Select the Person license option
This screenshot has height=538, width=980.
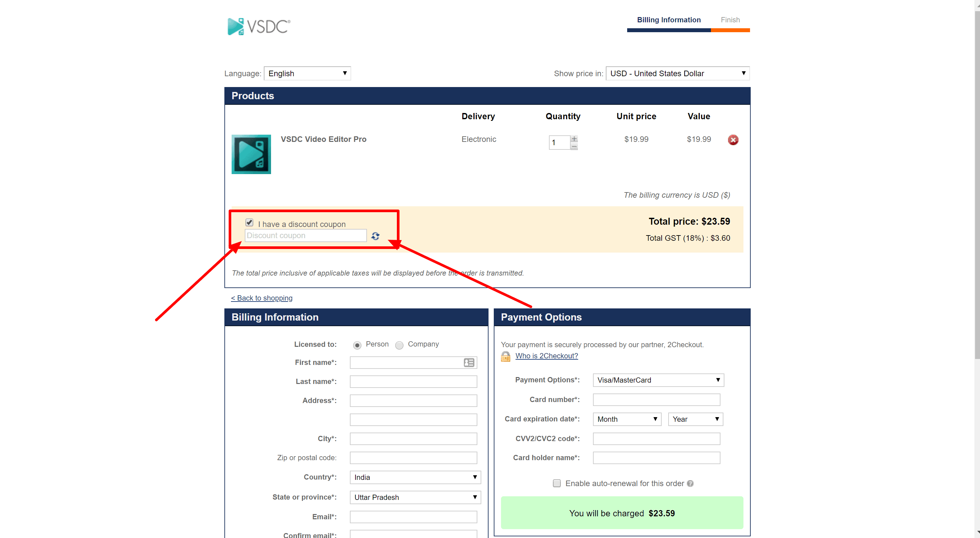click(357, 345)
